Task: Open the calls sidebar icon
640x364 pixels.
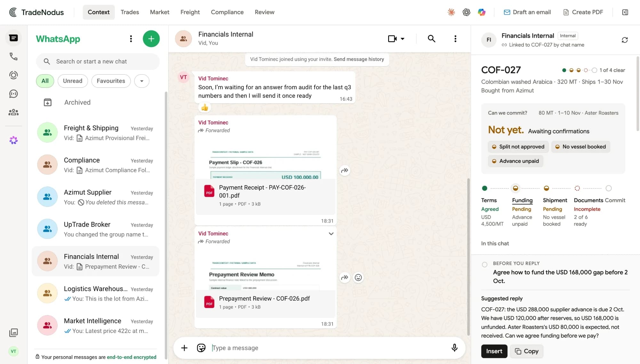Action: (13, 57)
